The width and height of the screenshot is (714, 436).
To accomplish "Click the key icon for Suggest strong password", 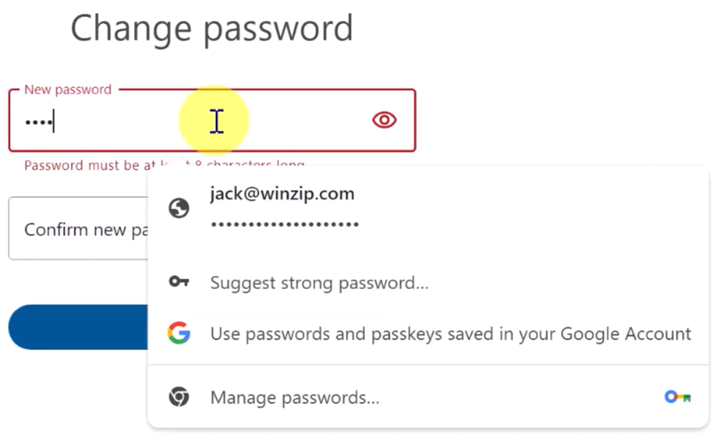I will (x=179, y=283).
